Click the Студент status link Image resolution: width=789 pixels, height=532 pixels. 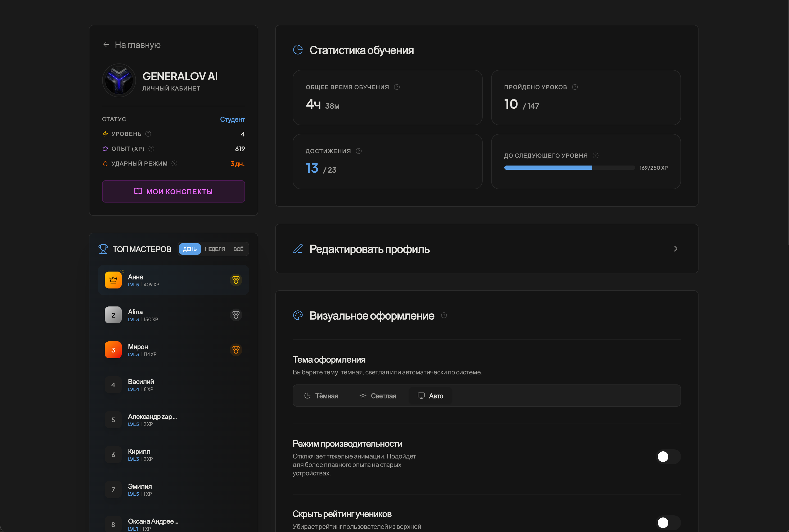(232, 120)
